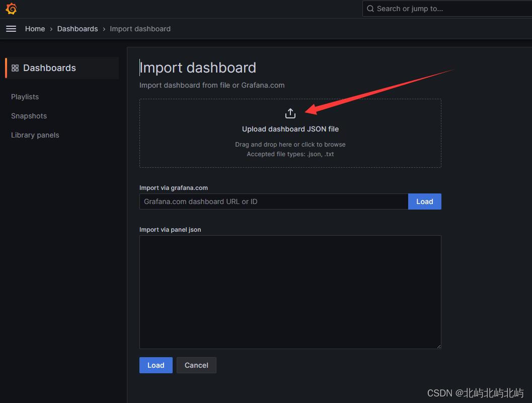Screen dimensions: 532x403
Task: Click the Accepted file types text
Action: coord(290,154)
